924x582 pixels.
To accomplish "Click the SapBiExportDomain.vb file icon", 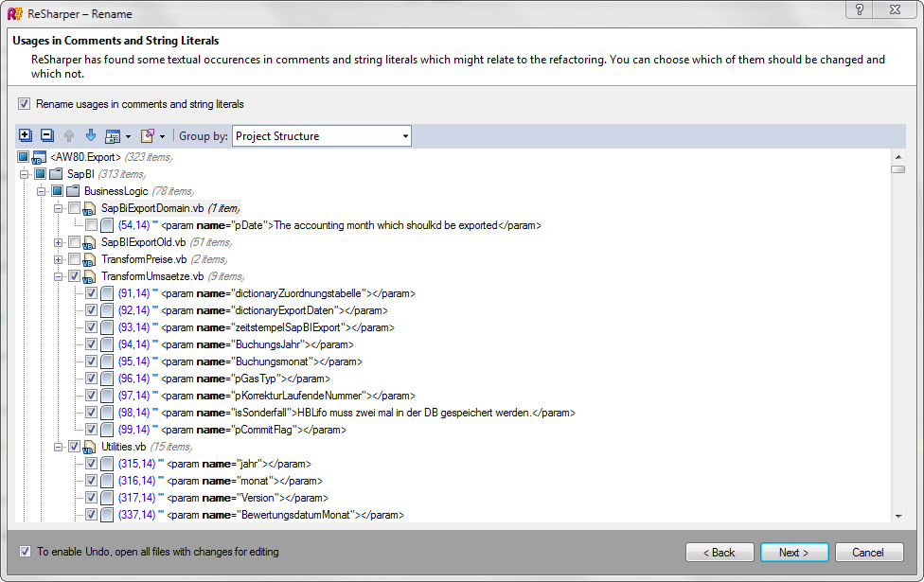I will (x=89, y=208).
